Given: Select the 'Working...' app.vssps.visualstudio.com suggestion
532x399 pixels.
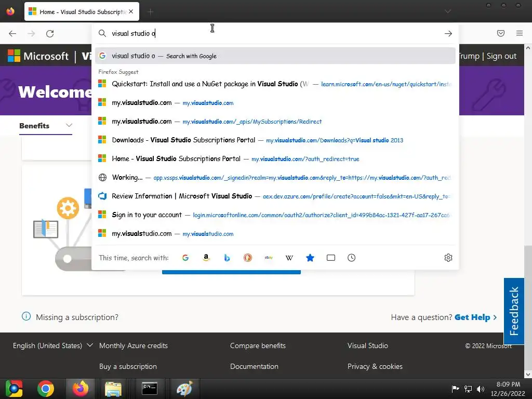Looking at the screenshot, I should click(x=275, y=178).
